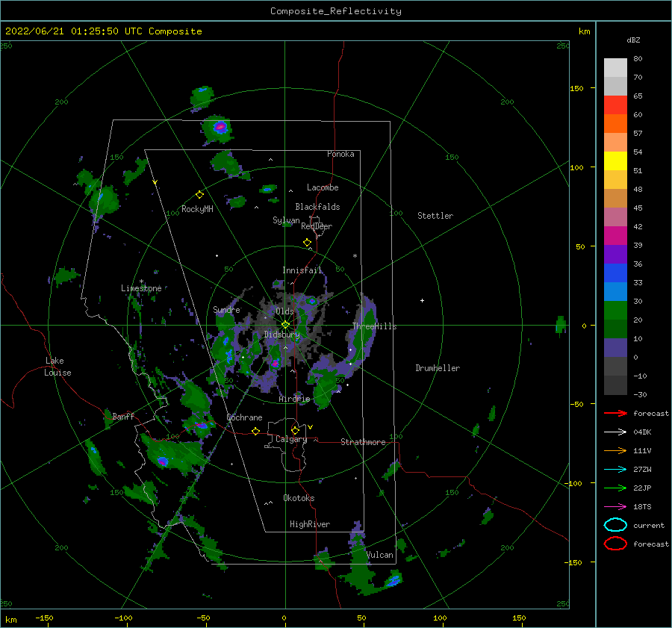Click the Airdrie town label
The width and height of the screenshot is (672, 628).
point(294,399)
